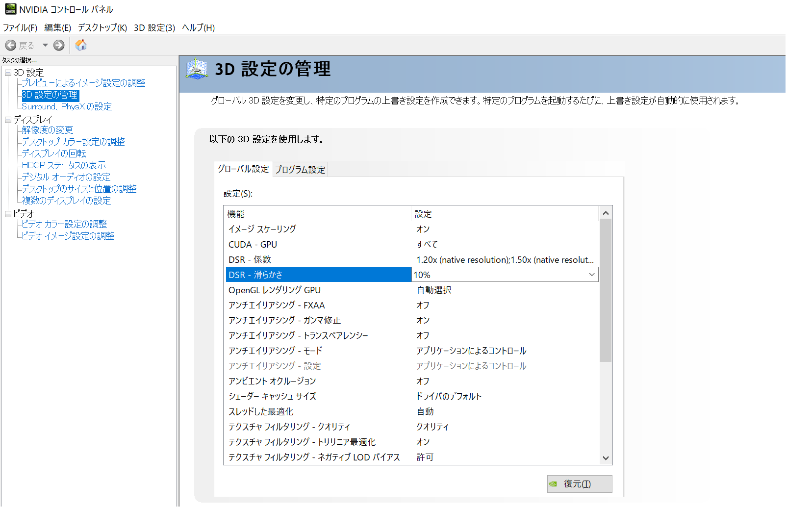Open the ファイル(F) menu
This screenshot has height=508, width=812.
pos(20,28)
